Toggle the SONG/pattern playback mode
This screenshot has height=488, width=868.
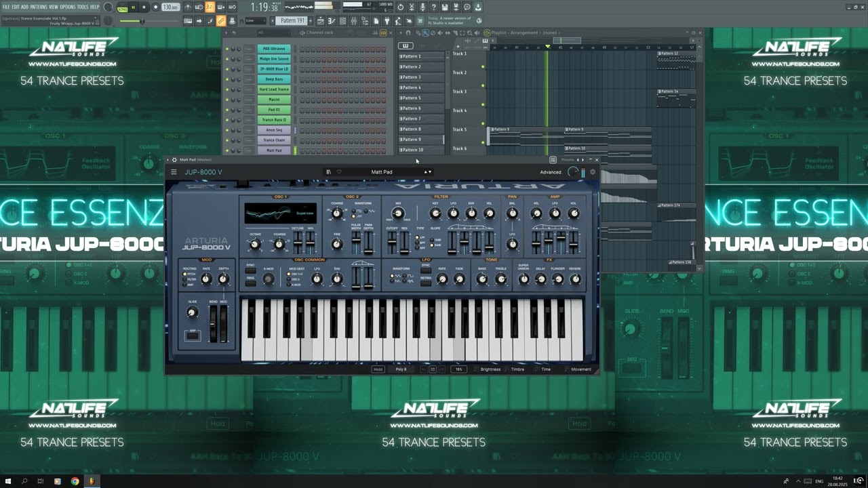(x=122, y=7)
